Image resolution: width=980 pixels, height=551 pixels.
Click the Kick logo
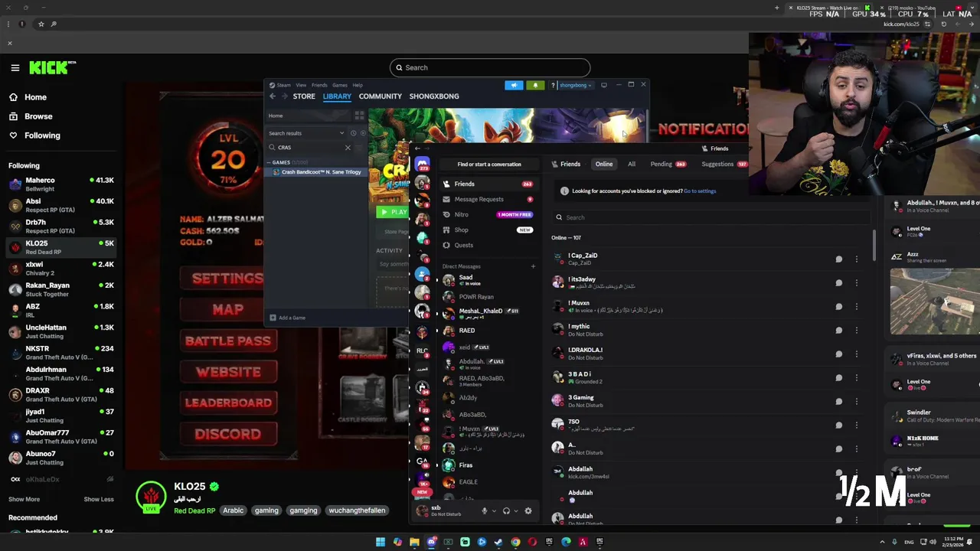52,68
